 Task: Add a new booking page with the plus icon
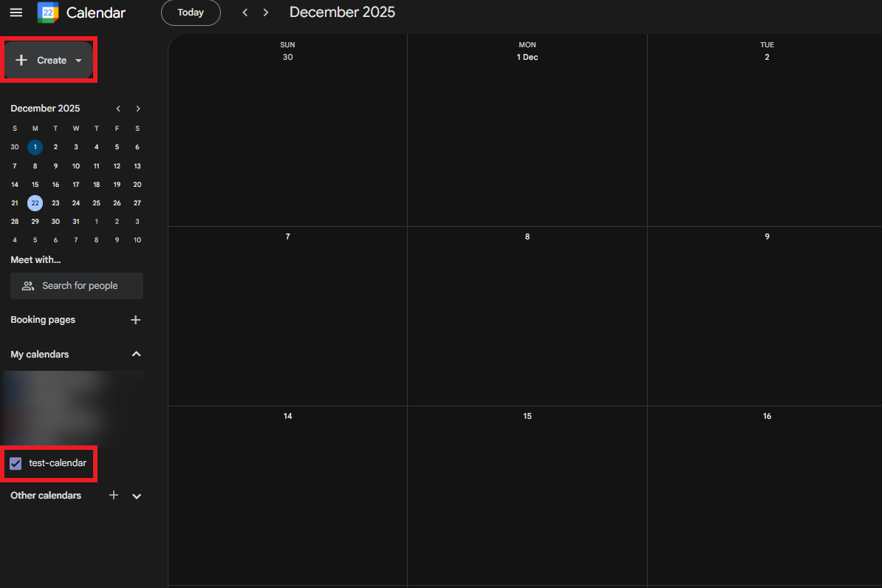coord(135,319)
